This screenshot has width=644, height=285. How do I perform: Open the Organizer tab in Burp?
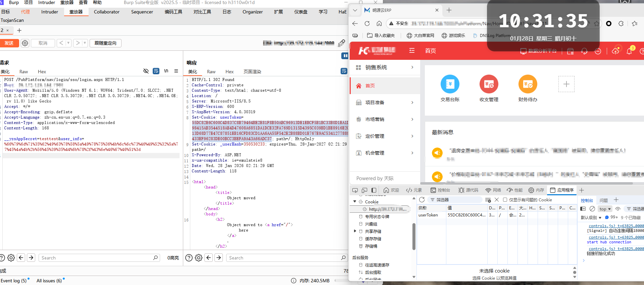[x=253, y=12]
